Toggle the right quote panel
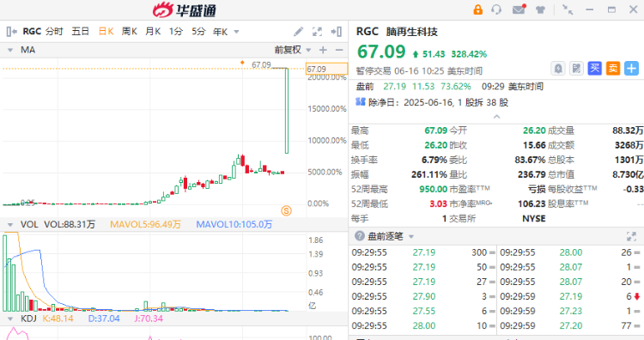Image resolution: width=644 pixels, height=340 pixels. coord(337,32)
